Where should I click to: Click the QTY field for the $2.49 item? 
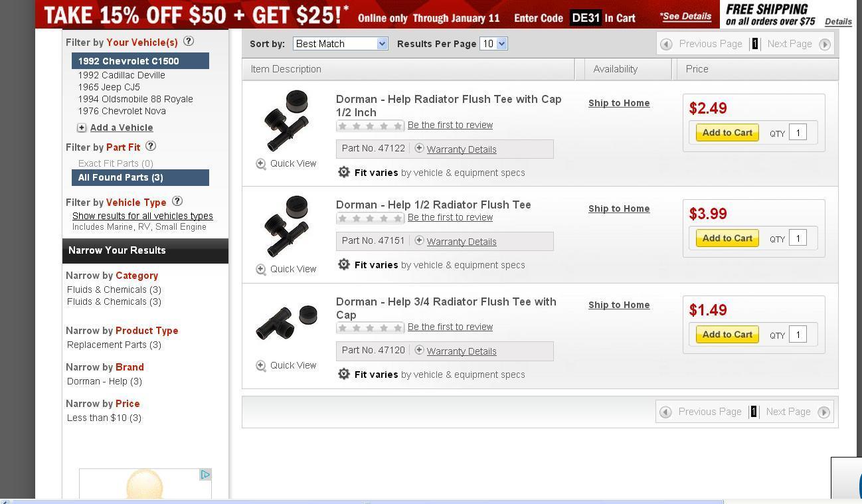798,132
